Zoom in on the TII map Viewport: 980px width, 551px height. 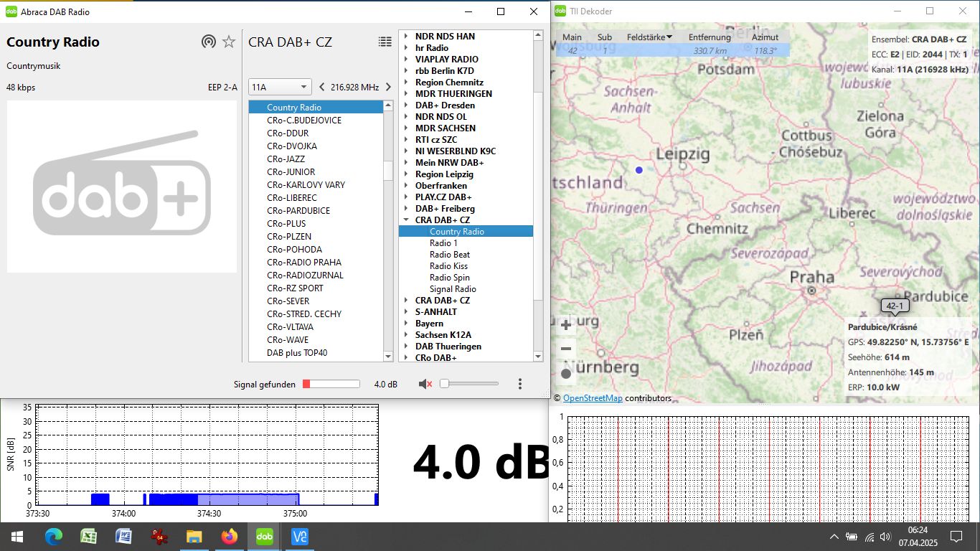pos(566,325)
